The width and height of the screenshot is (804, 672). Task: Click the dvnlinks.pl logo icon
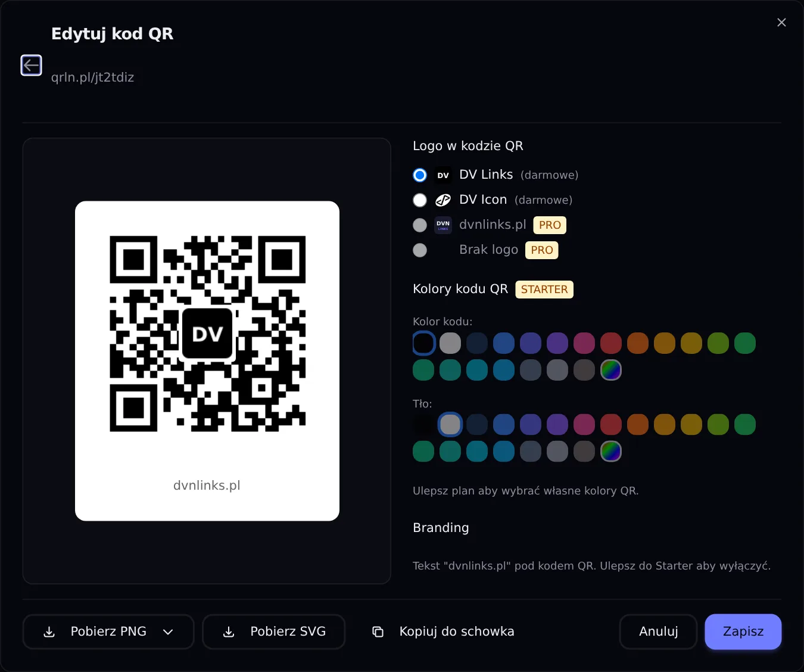pyautogui.click(x=443, y=225)
